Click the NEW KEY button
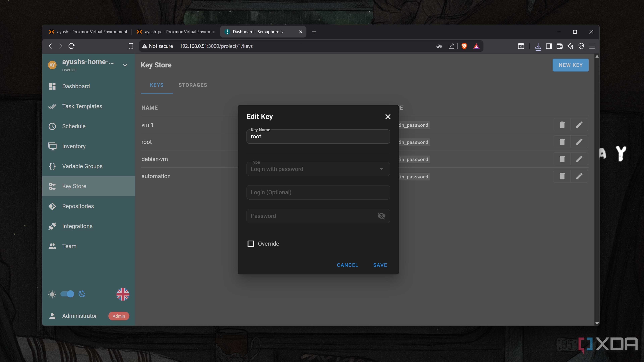 pos(570,65)
